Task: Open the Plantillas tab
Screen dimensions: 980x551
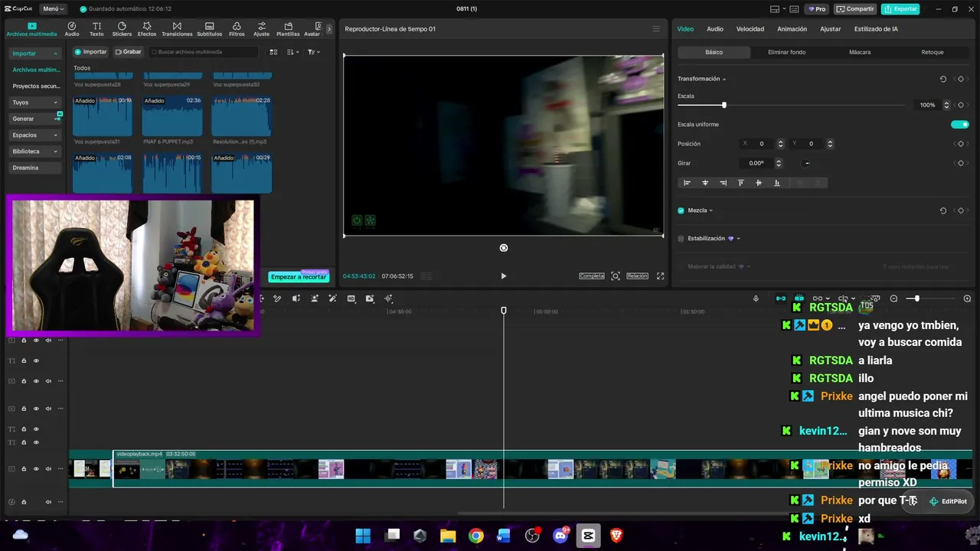Action: click(288, 30)
